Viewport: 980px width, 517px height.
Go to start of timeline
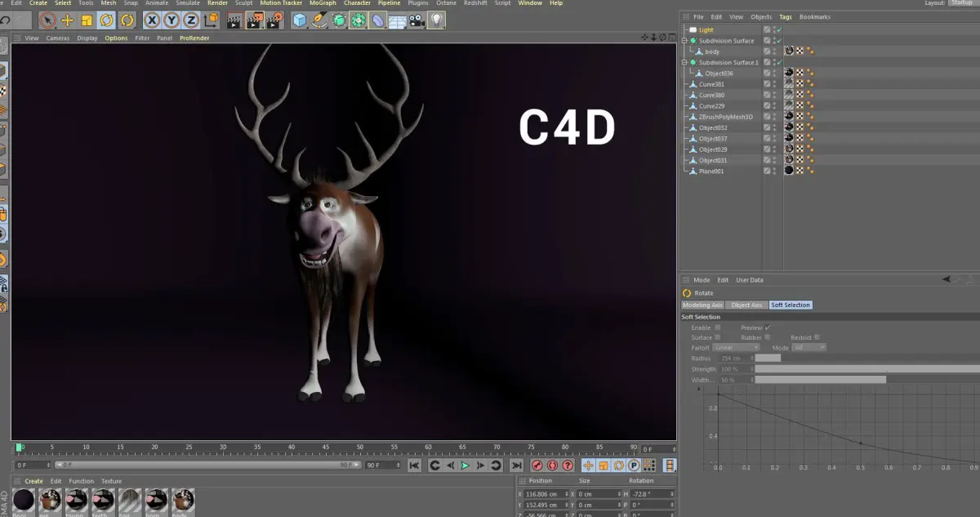click(x=414, y=466)
